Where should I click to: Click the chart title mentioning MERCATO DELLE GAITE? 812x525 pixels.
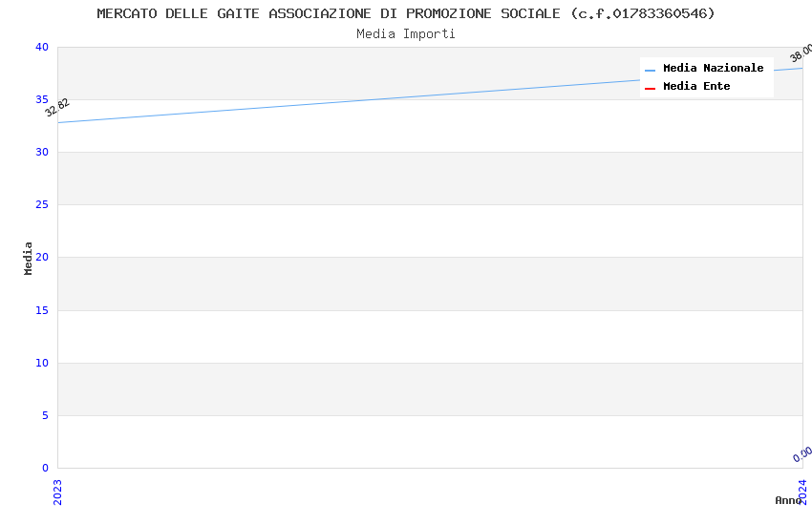[406, 13]
